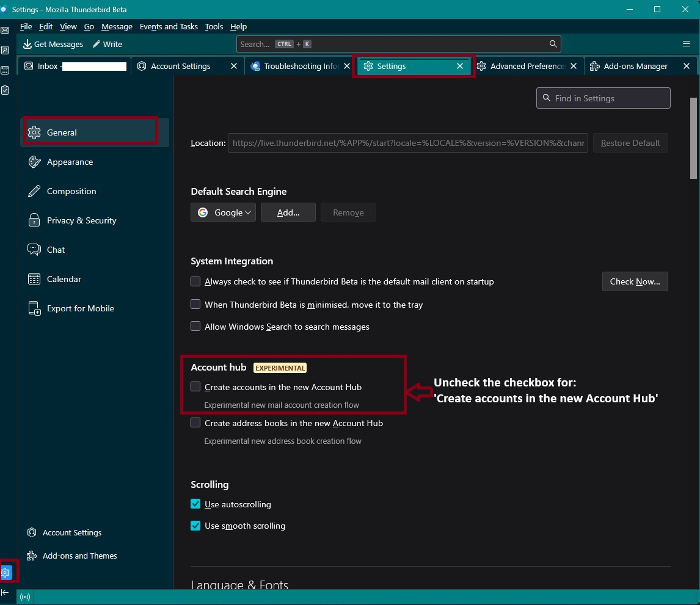Open the Tasks space icon

(5, 90)
